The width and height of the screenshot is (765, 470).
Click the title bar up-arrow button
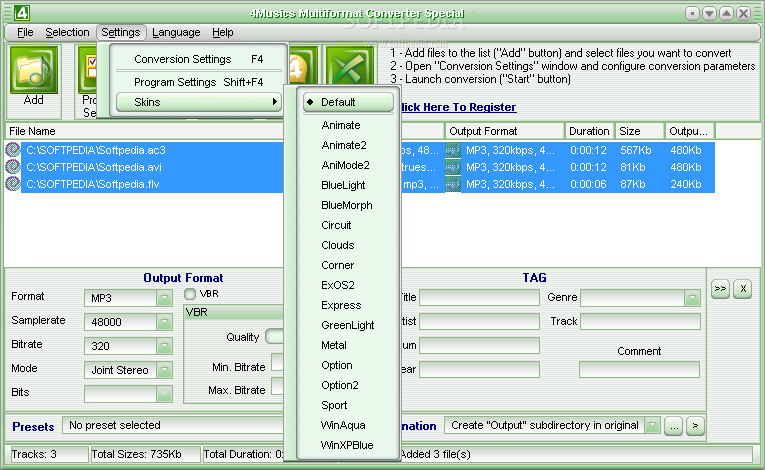pyautogui.click(x=726, y=14)
